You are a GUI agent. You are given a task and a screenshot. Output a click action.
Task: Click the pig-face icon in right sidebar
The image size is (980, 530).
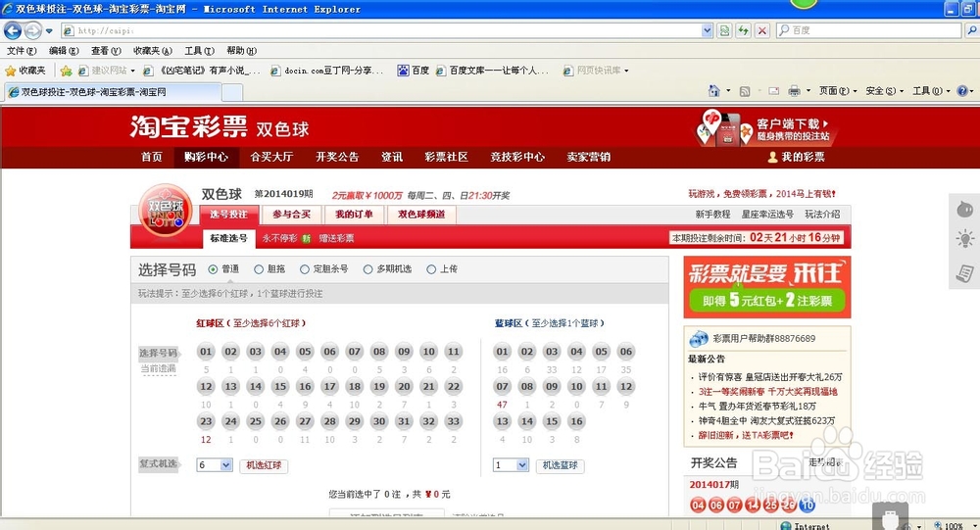click(965, 210)
